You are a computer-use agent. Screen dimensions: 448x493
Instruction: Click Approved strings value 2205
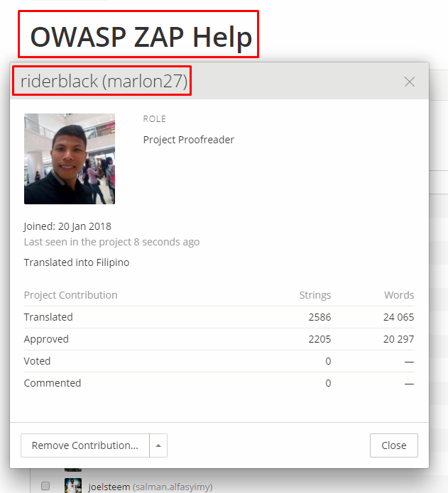pyautogui.click(x=319, y=339)
